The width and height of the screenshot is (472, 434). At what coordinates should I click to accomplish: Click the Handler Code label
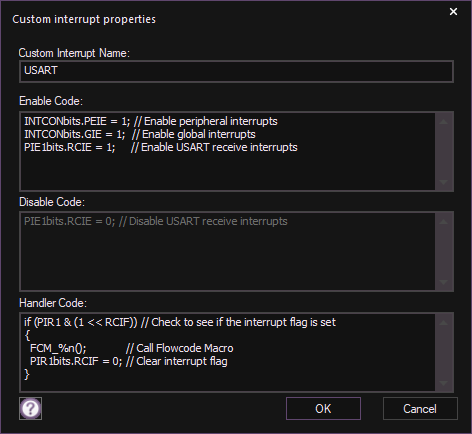[53, 303]
